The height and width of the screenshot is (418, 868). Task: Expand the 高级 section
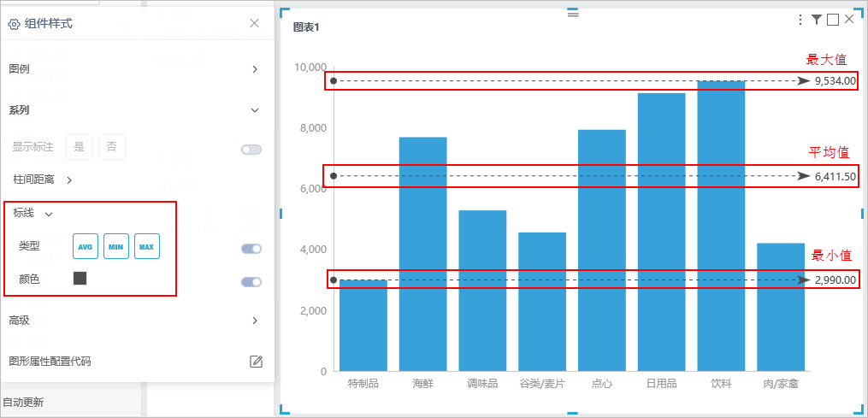(255, 321)
